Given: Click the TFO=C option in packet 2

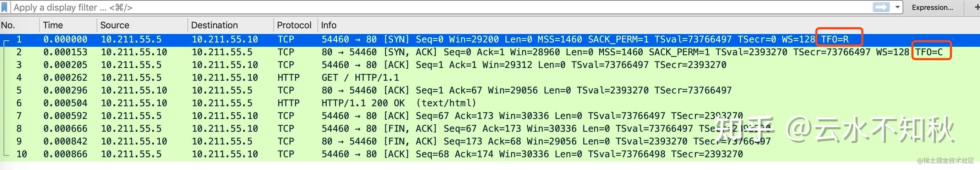Looking at the screenshot, I should click(x=929, y=52).
